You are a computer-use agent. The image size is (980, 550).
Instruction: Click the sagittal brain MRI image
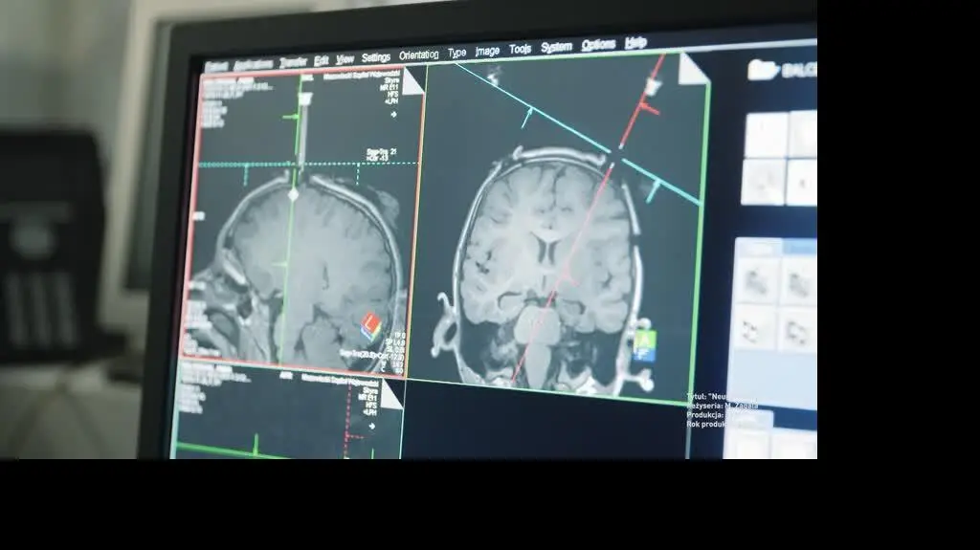[300, 269]
